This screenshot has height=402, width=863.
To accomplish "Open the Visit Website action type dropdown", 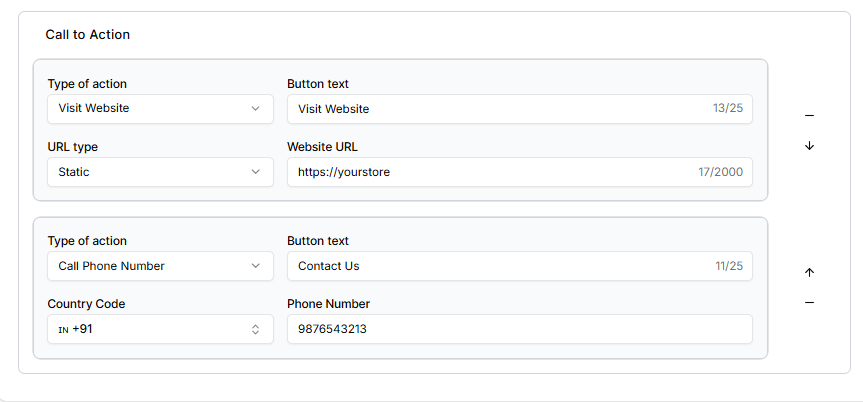I will pos(160,108).
